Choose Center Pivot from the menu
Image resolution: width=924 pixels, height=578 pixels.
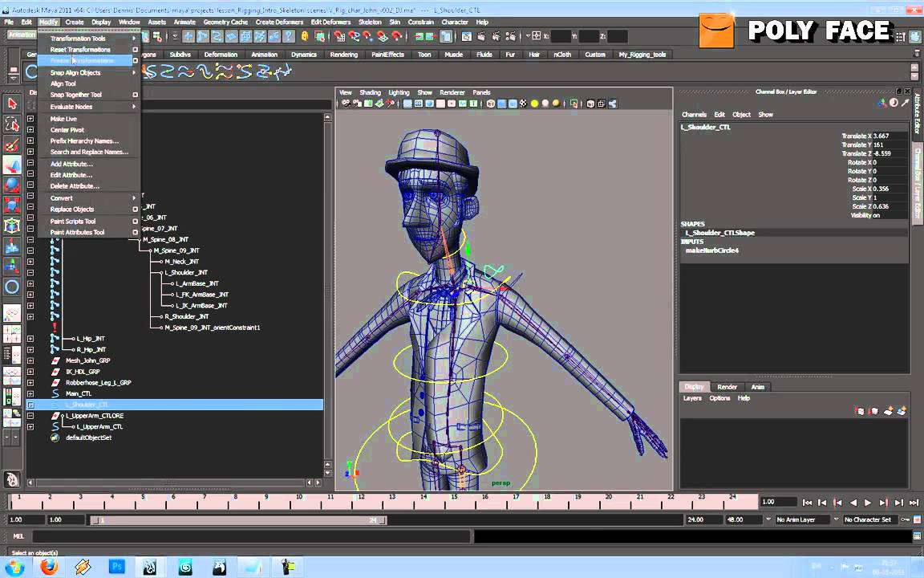67,130
